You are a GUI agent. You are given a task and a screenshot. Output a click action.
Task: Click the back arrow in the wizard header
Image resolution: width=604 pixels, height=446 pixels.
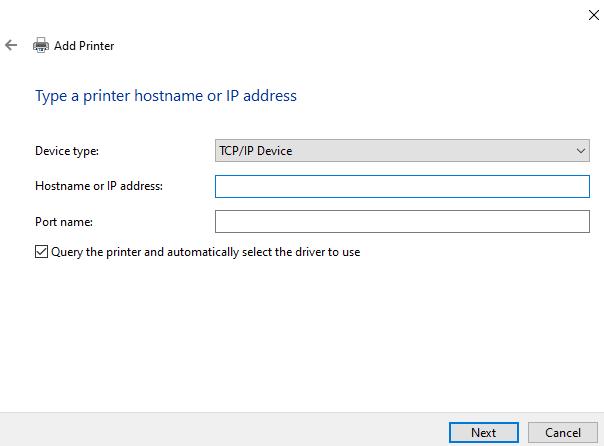(12, 45)
